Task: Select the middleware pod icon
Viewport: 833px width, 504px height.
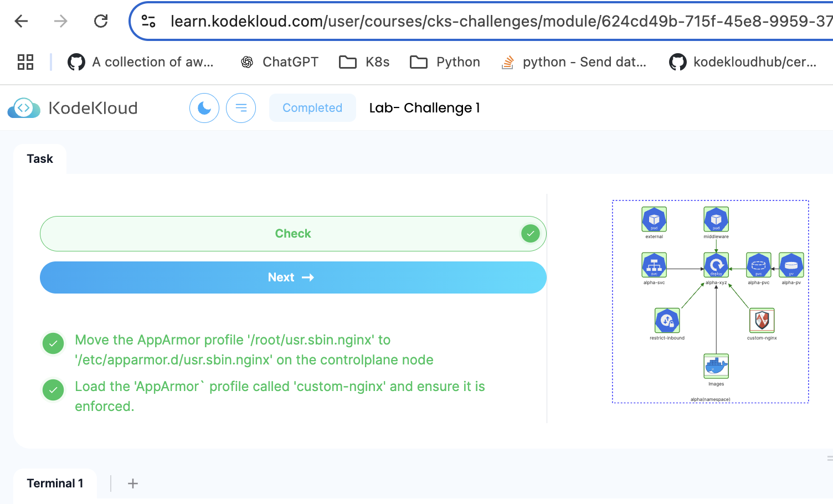Action: [716, 219]
